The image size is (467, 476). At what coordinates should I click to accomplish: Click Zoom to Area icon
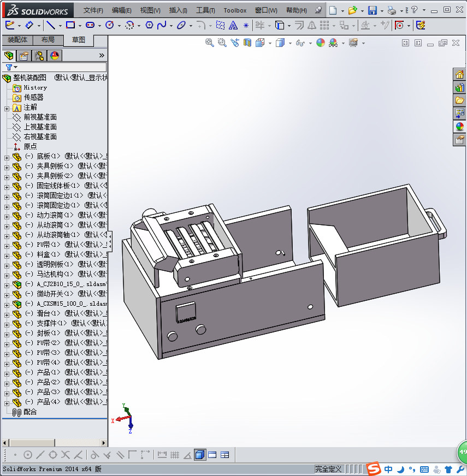click(x=222, y=43)
